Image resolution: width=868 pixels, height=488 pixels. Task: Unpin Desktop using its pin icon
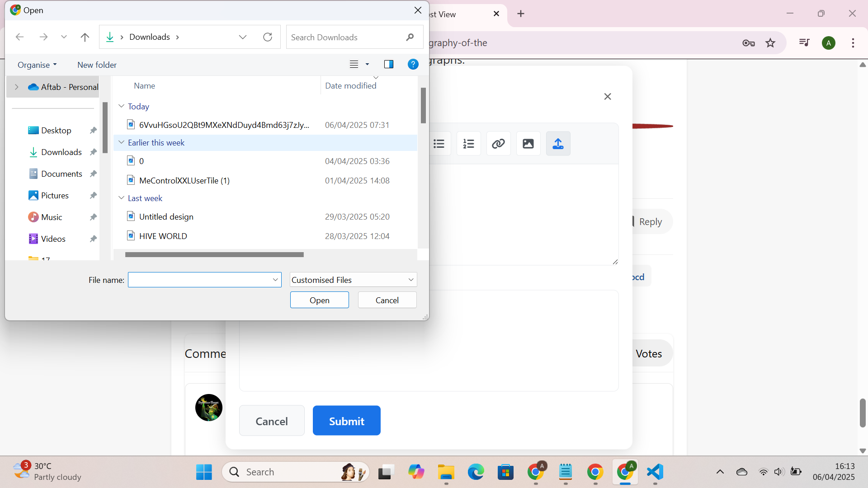point(93,130)
